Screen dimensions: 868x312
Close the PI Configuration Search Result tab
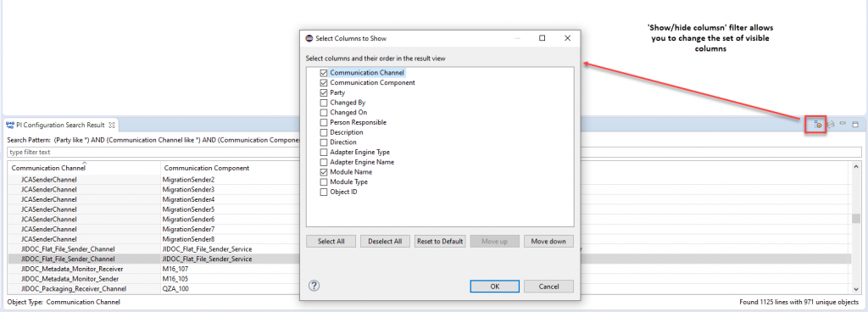[x=111, y=125]
